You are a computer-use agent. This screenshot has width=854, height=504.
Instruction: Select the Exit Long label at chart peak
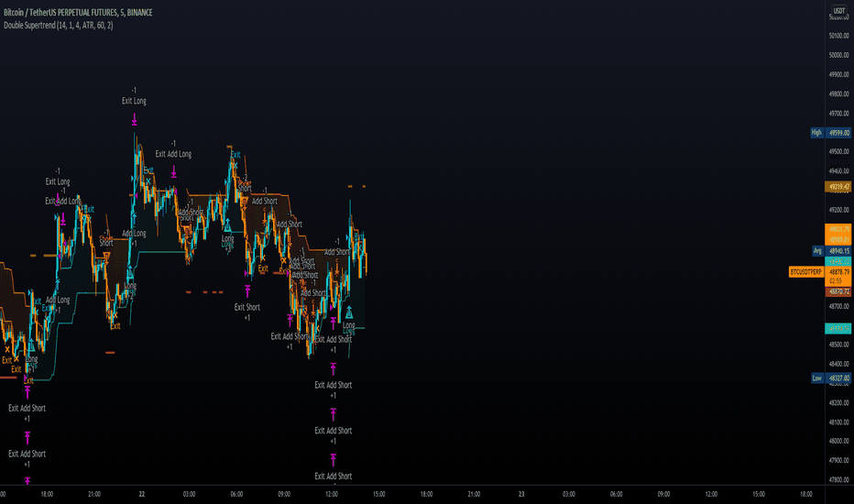[134, 101]
